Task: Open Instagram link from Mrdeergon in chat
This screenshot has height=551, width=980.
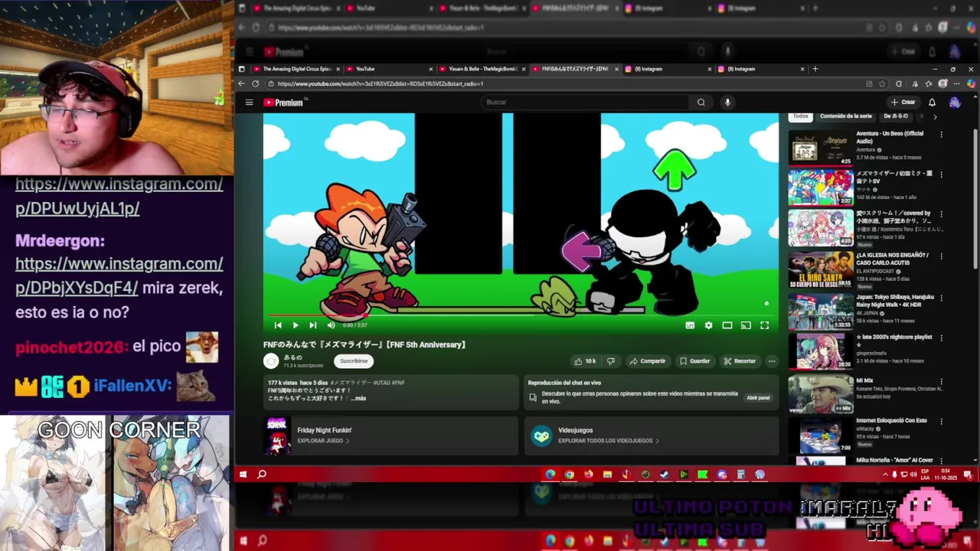Action: pyautogui.click(x=119, y=275)
